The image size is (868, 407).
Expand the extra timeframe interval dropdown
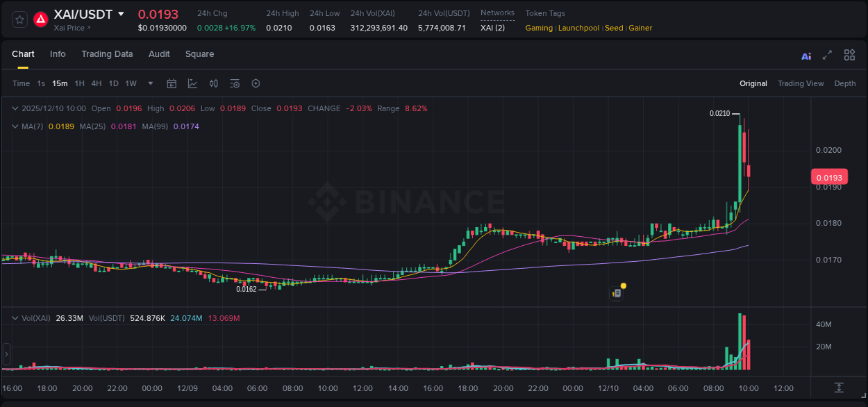point(150,83)
